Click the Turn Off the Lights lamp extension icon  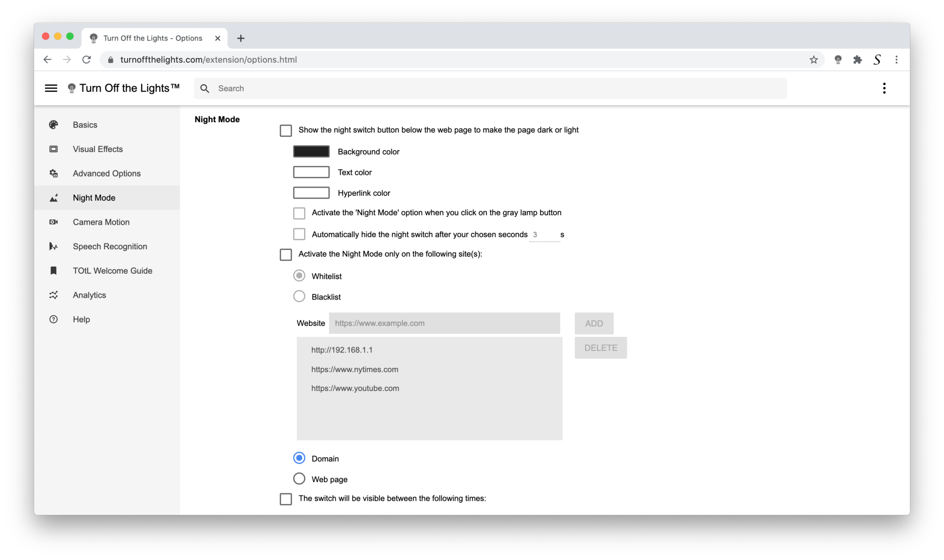(838, 59)
